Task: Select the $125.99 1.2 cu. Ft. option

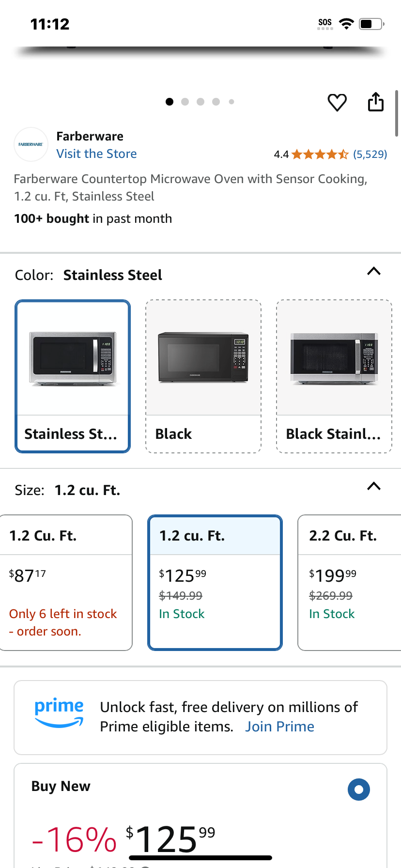Action: [x=215, y=583]
